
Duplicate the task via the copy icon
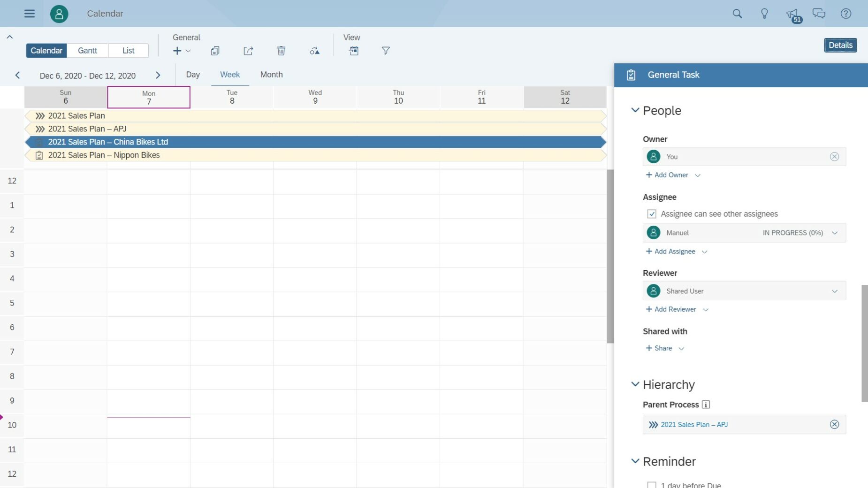tap(215, 51)
